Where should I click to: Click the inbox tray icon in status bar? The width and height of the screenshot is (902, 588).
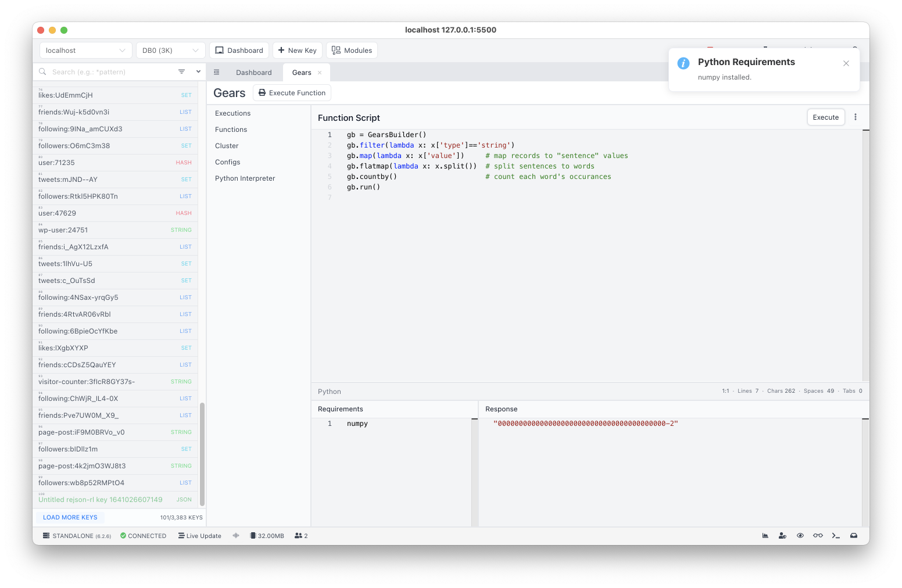pyautogui.click(x=854, y=536)
